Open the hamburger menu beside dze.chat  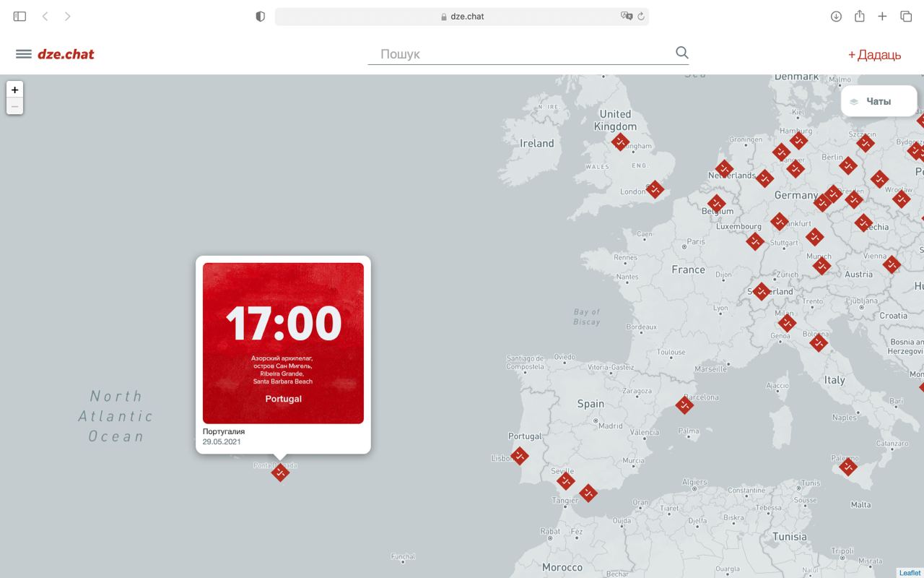pos(24,54)
